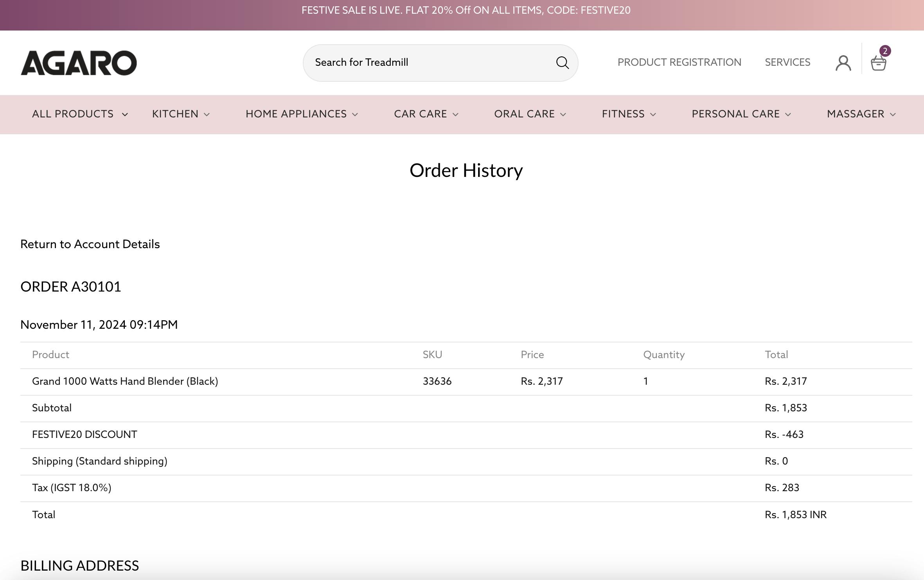Expand the Oral Care dropdown arrow
Image resolution: width=924 pixels, height=580 pixels.
563,114
